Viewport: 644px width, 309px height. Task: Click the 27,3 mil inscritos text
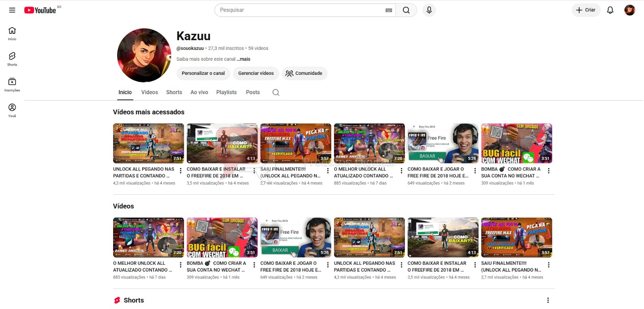(x=226, y=48)
